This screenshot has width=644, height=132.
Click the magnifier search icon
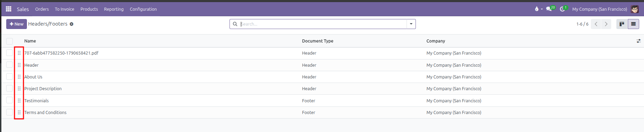point(235,24)
